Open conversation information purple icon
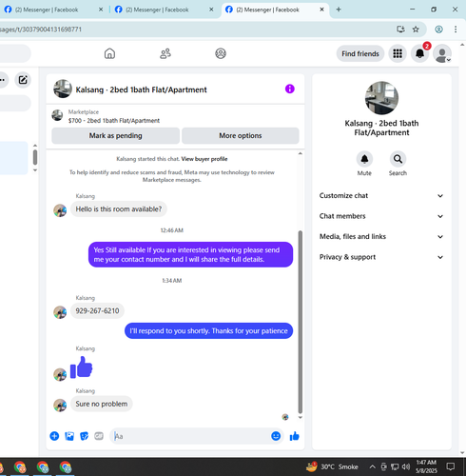466x476 pixels. point(290,89)
